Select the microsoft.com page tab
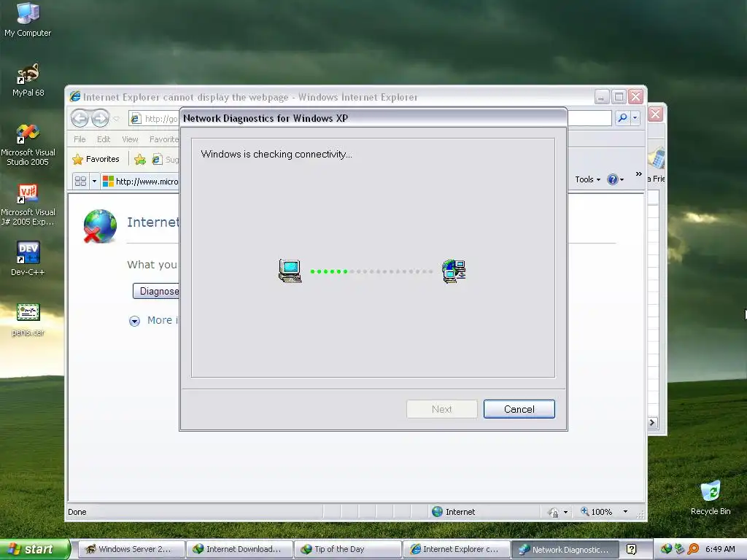This screenshot has width=747, height=560. click(141, 182)
